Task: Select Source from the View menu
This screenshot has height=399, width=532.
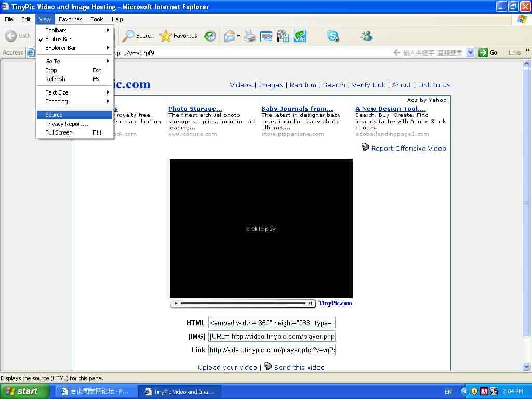Action: pyautogui.click(x=54, y=115)
